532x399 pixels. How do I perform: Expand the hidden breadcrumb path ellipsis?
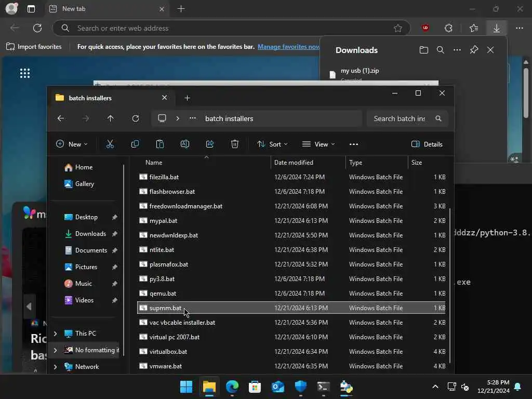pyautogui.click(x=193, y=118)
